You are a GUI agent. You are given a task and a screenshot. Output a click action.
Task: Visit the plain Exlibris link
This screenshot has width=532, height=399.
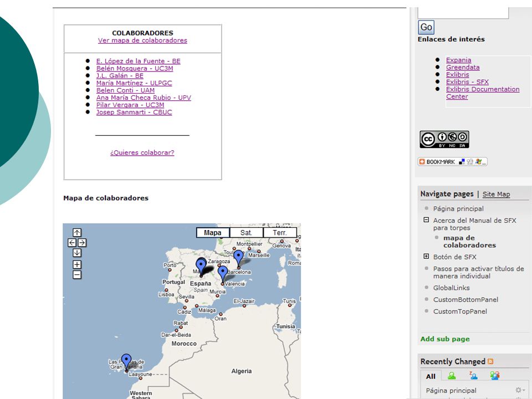tap(458, 75)
